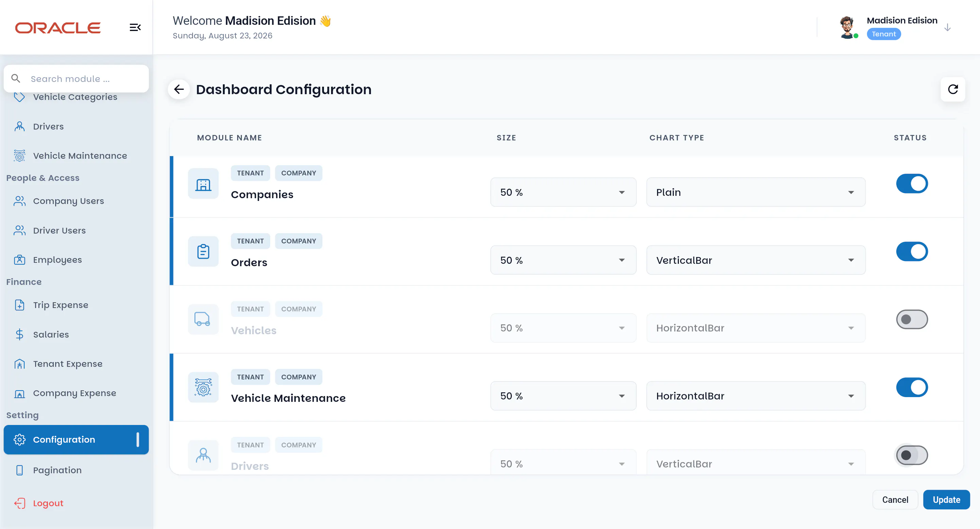This screenshot has width=980, height=529.
Task: Open Company Users menu item
Action: 76,201
